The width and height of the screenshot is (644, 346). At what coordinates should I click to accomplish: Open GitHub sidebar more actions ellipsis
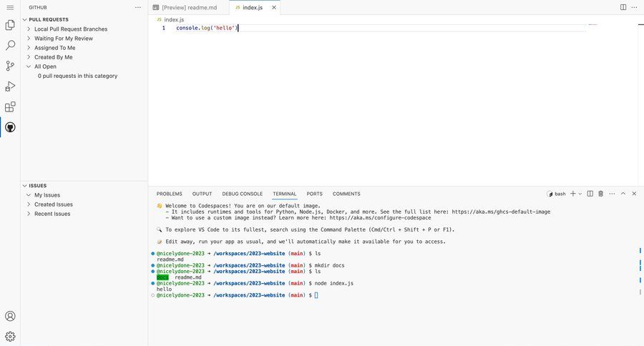[138, 7]
